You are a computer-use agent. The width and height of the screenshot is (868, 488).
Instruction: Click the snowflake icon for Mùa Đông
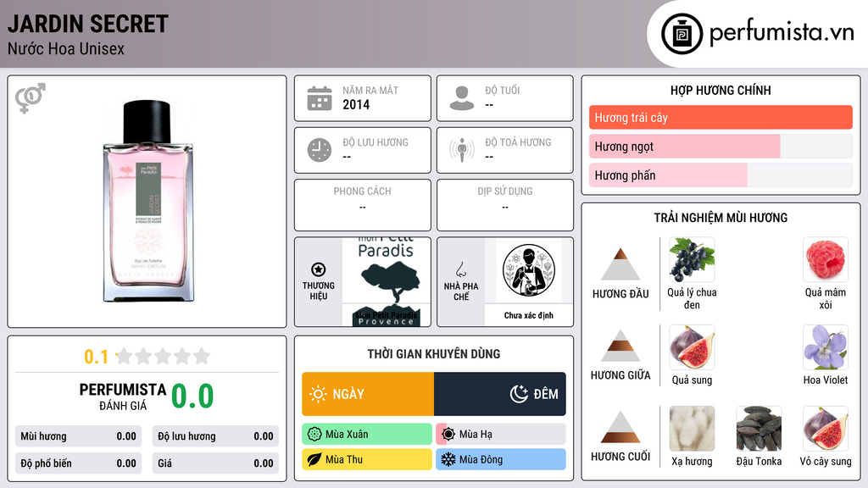pos(448,459)
